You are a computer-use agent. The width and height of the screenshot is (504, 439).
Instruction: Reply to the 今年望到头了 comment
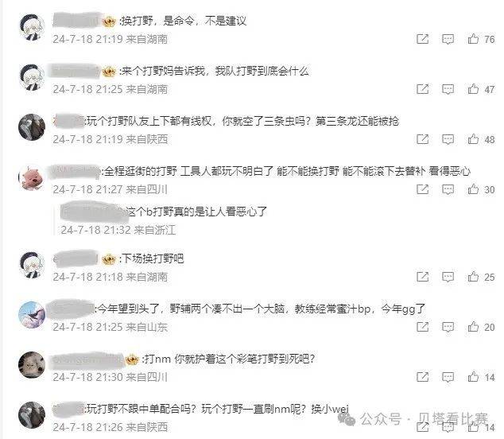tap(448, 327)
